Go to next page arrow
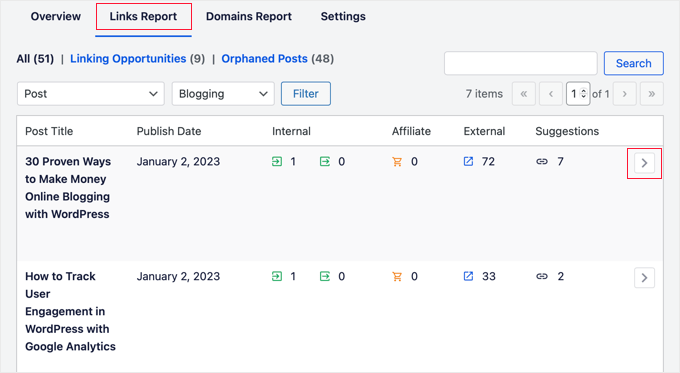The image size is (680, 373). point(624,94)
